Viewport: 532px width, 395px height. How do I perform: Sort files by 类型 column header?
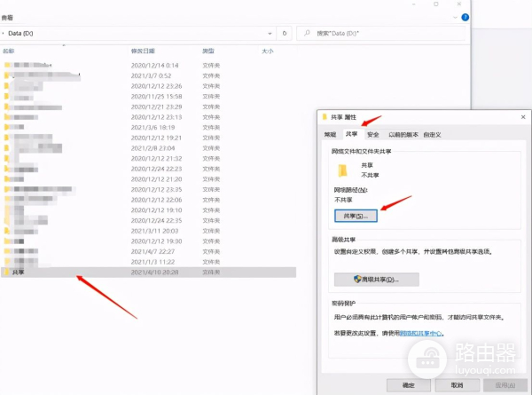(x=208, y=51)
